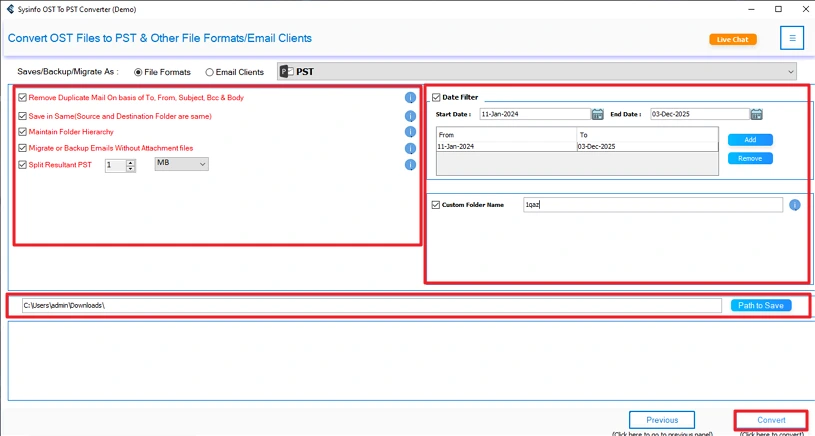Click info icon beside Save in Same

tap(410, 116)
